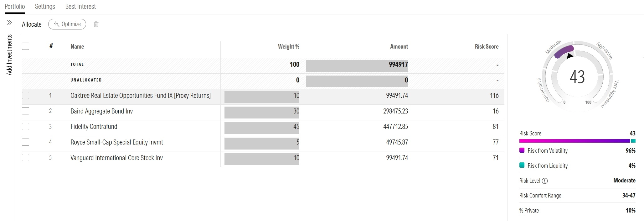Click the Amount column header

pyautogui.click(x=399, y=47)
